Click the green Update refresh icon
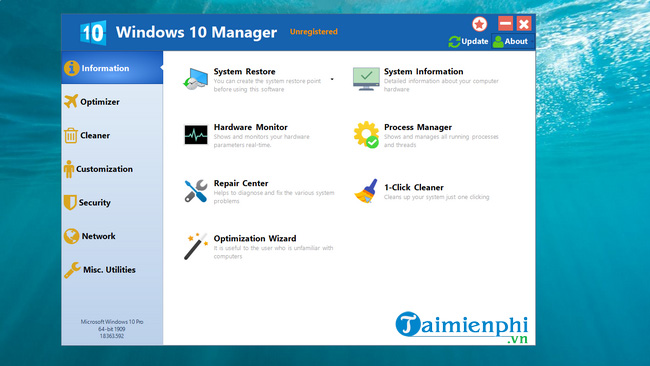650x366 pixels. click(454, 41)
